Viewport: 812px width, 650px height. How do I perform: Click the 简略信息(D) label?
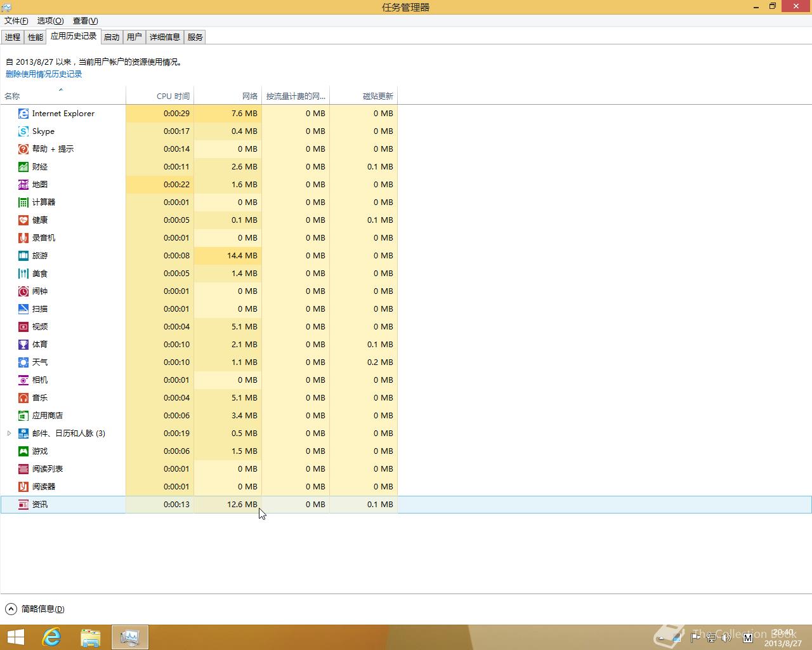click(43, 609)
